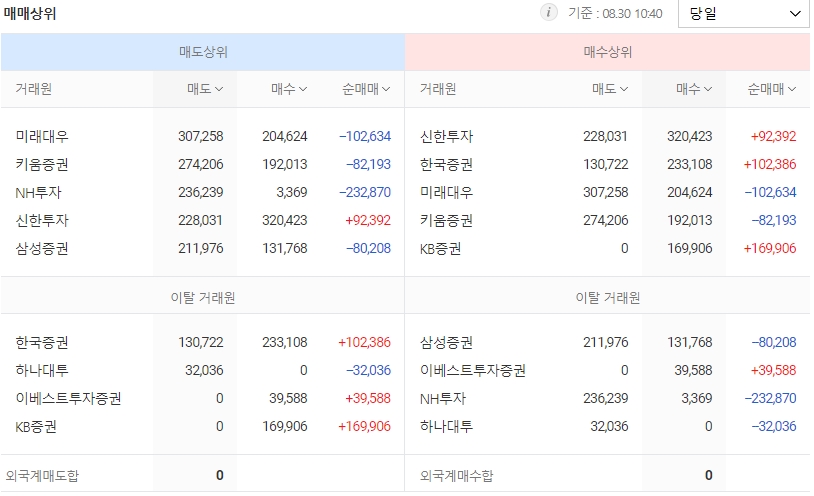Click NH투자 buy value 3,369 in 매도상위
Viewport: 814px width, 496px height.
pyautogui.click(x=292, y=192)
